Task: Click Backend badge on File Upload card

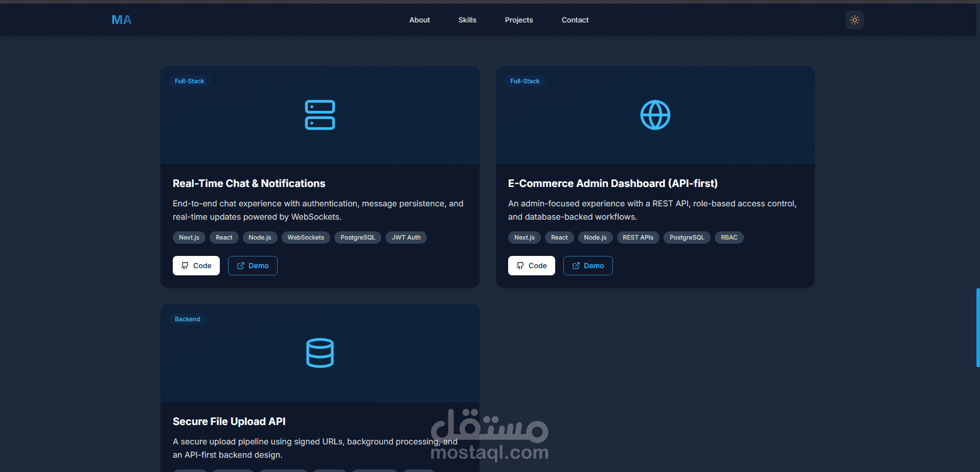Action: [x=188, y=319]
